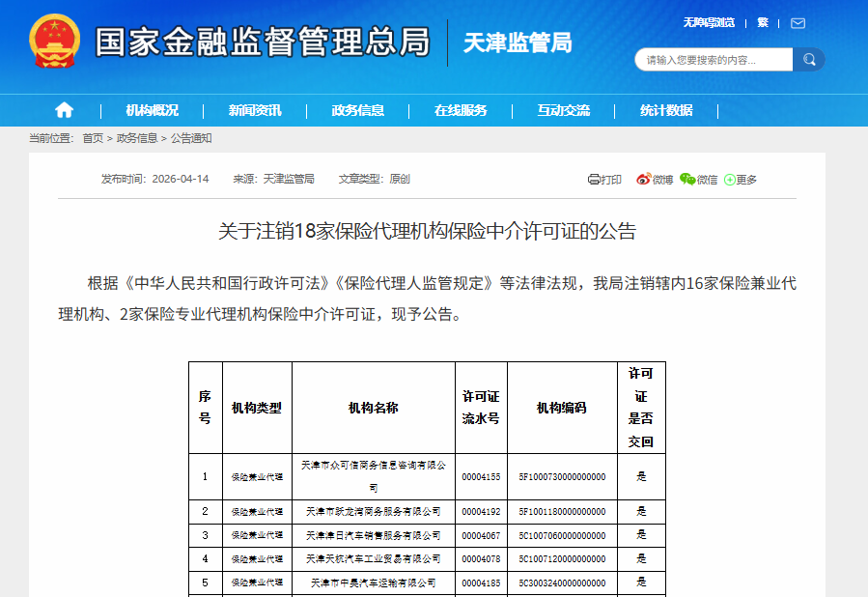Select 互动交流 in the navigation bar
This screenshot has height=597, width=868.
564,110
